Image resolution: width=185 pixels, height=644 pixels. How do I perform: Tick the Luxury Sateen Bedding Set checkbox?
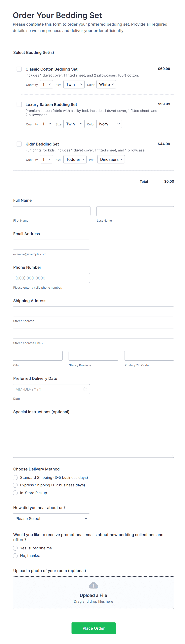point(19,105)
